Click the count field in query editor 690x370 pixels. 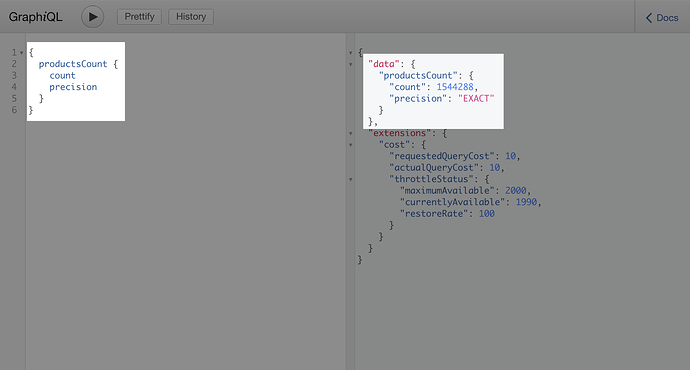(x=62, y=75)
